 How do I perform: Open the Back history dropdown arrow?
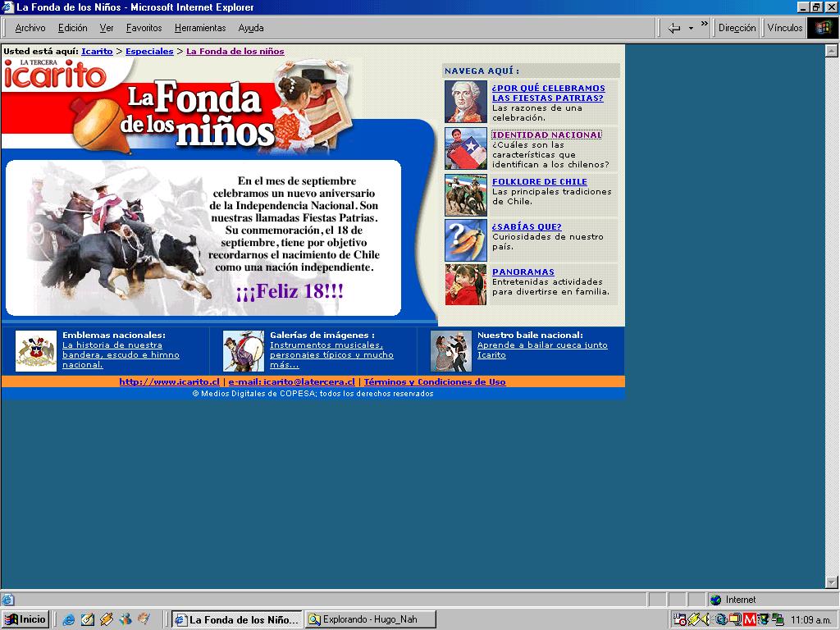(x=691, y=29)
